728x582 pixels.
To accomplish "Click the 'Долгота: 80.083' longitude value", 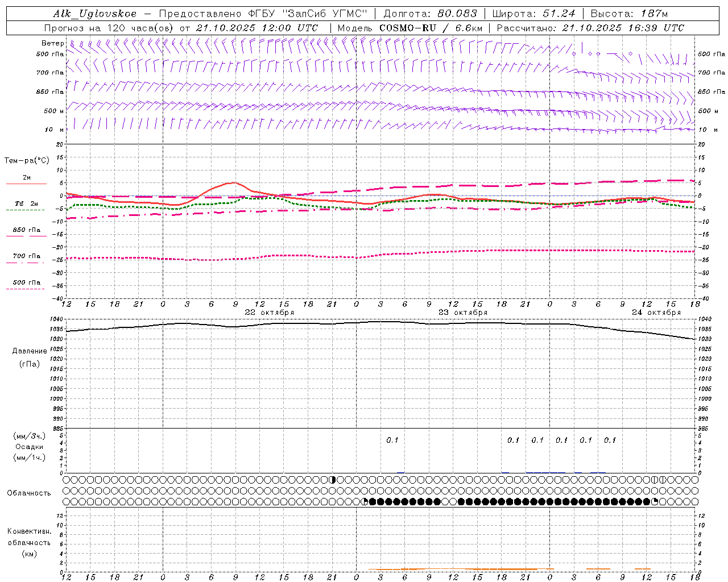I will pos(431,14).
